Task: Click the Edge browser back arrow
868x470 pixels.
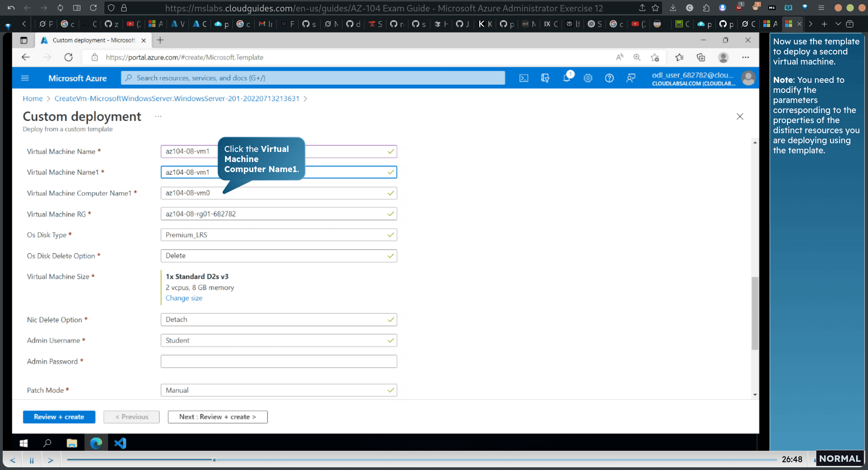Action: tap(26, 57)
